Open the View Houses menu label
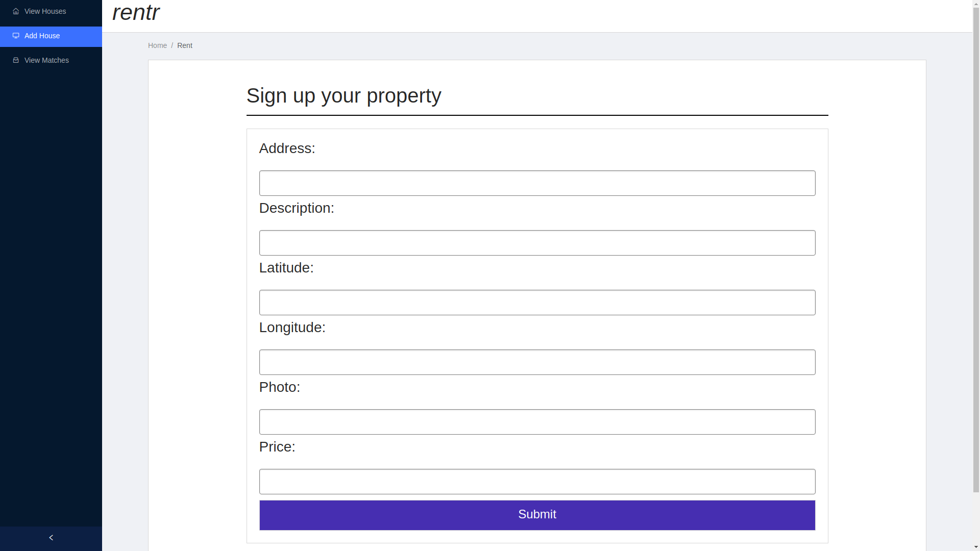The image size is (980, 551). click(45, 11)
